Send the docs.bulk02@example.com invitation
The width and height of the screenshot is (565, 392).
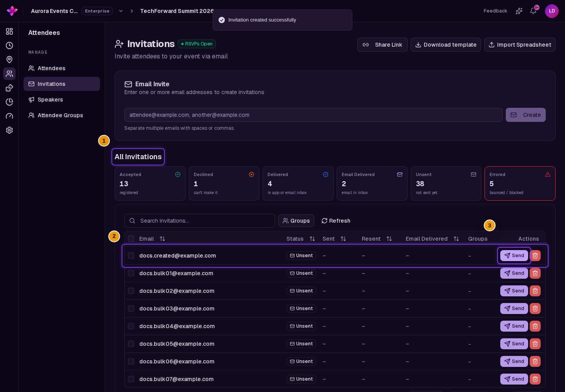click(x=514, y=291)
